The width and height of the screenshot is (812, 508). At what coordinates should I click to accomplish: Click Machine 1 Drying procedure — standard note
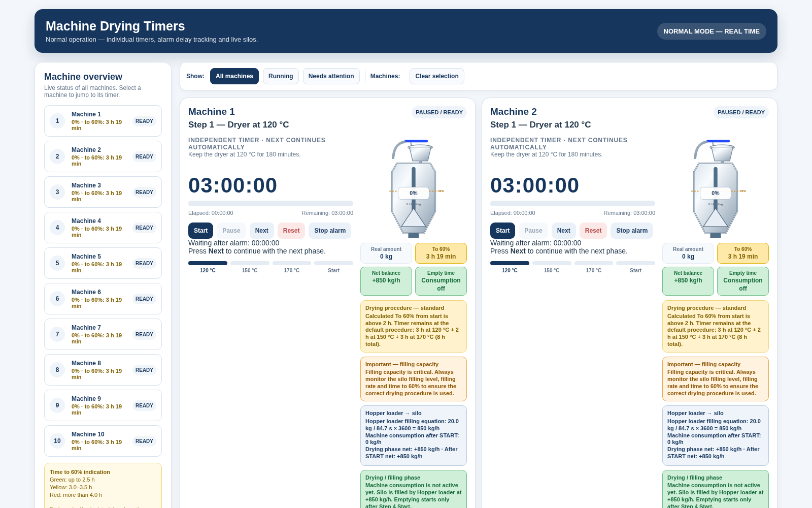point(414,326)
